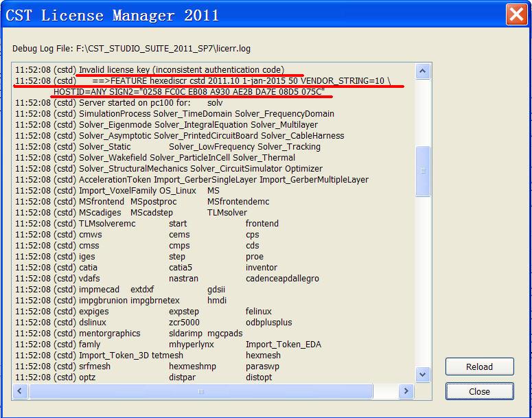Click the 'Server started on pc100' line

click(x=119, y=102)
